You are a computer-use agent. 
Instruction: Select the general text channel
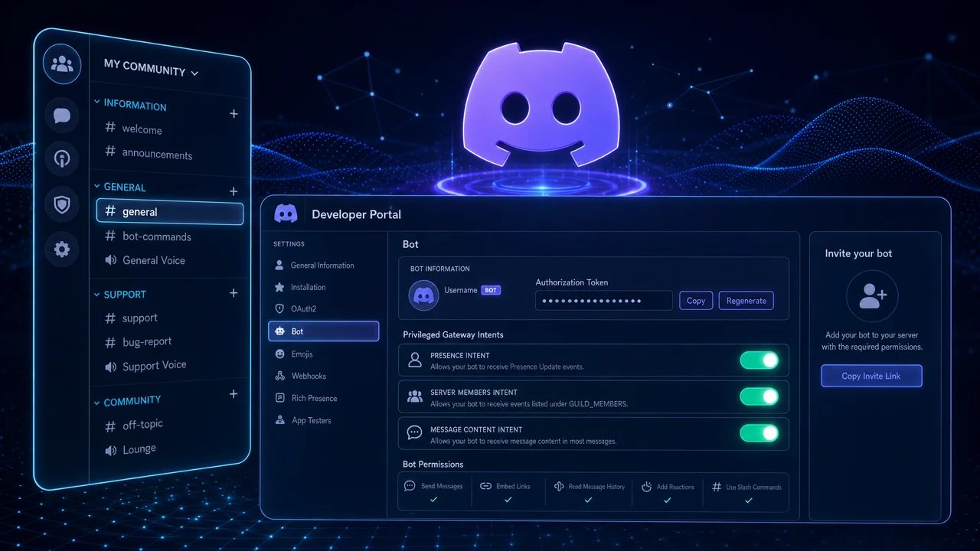170,212
